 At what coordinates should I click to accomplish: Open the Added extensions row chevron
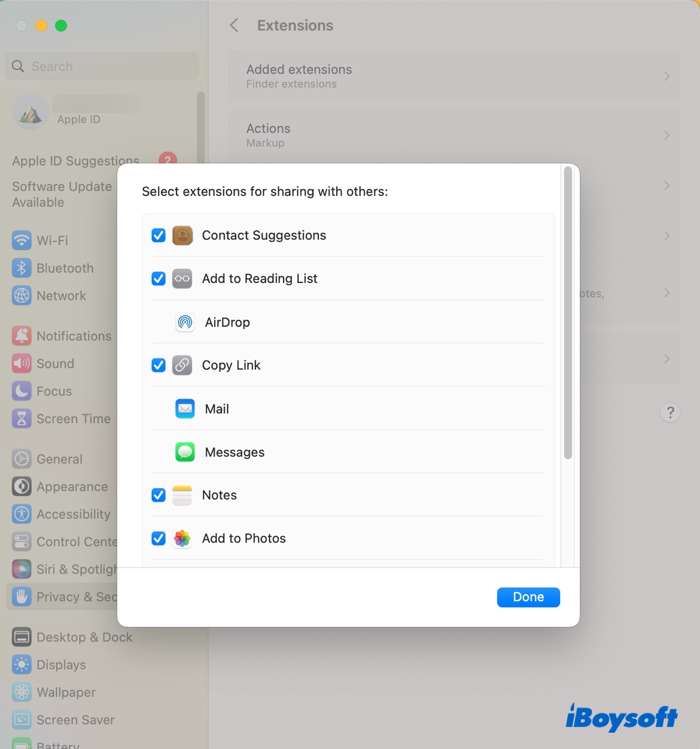pos(667,76)
